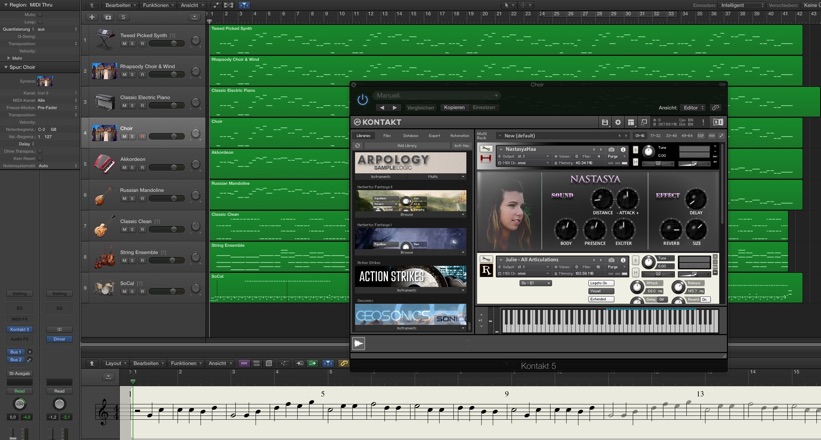Collapse Region: MIDI Thru inspector section
This screenshot has height=440, width=821.
point(6,5)
